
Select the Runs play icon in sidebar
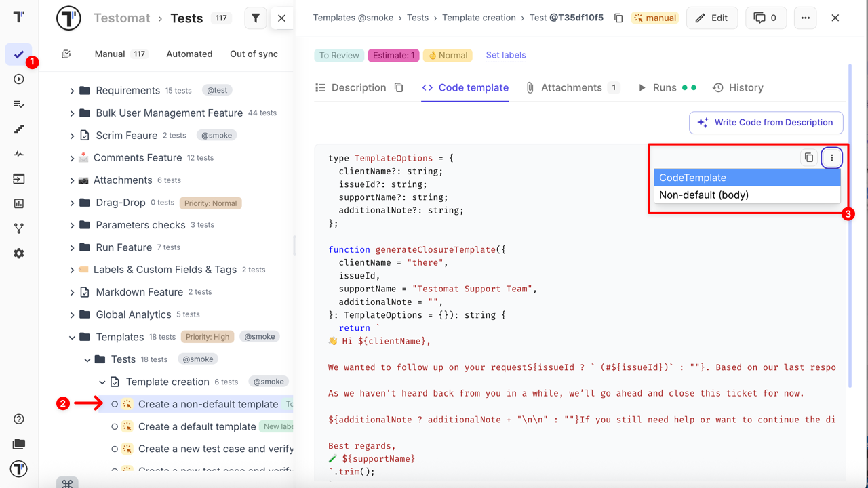18,79
